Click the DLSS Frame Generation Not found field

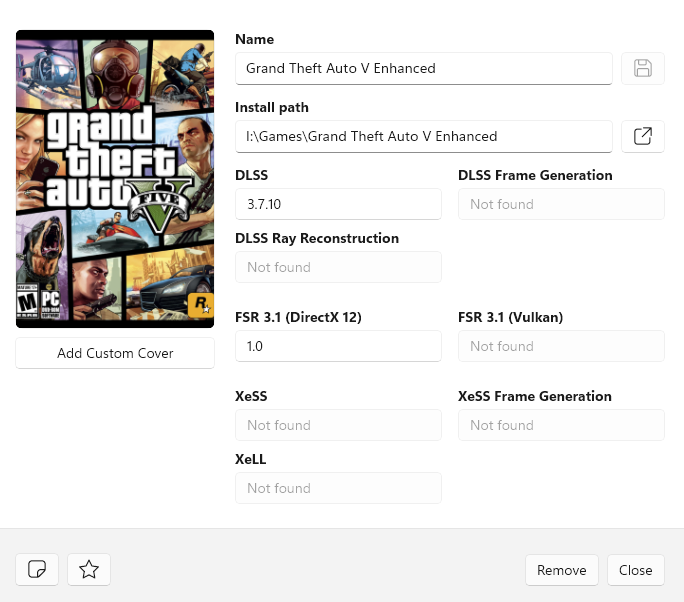point(561,204)
